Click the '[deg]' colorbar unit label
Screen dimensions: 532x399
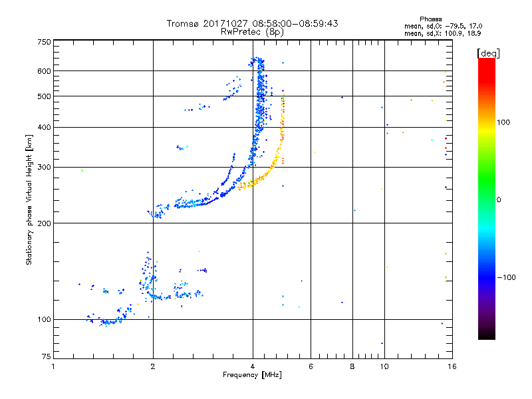tap(488, 53)
